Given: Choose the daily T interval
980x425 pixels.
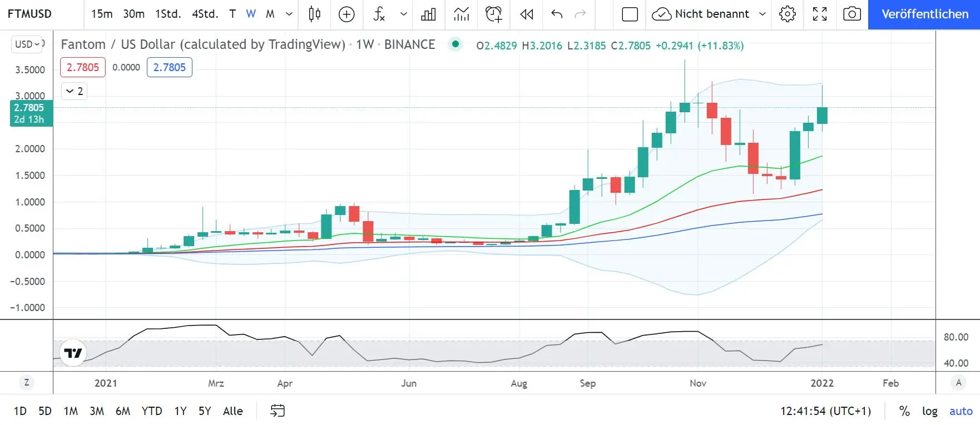Looking at the screenshot, I should [x=232, y=14].
